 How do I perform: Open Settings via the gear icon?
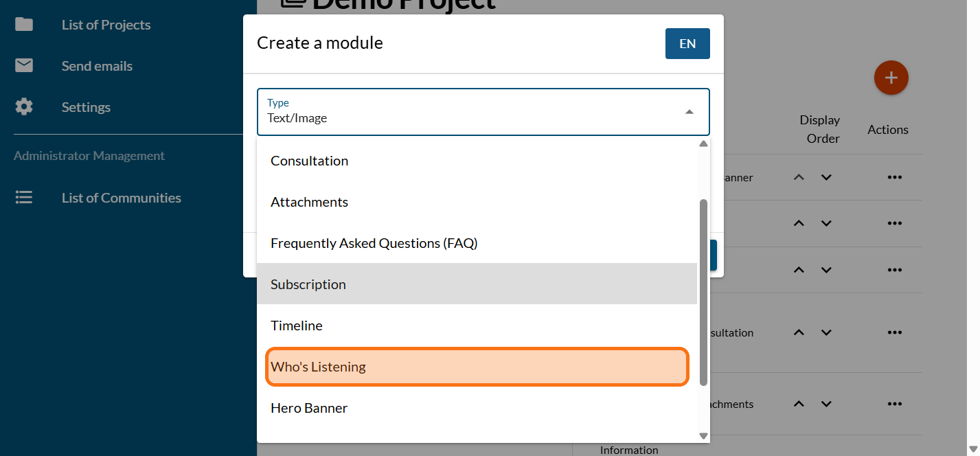(24, 107)
